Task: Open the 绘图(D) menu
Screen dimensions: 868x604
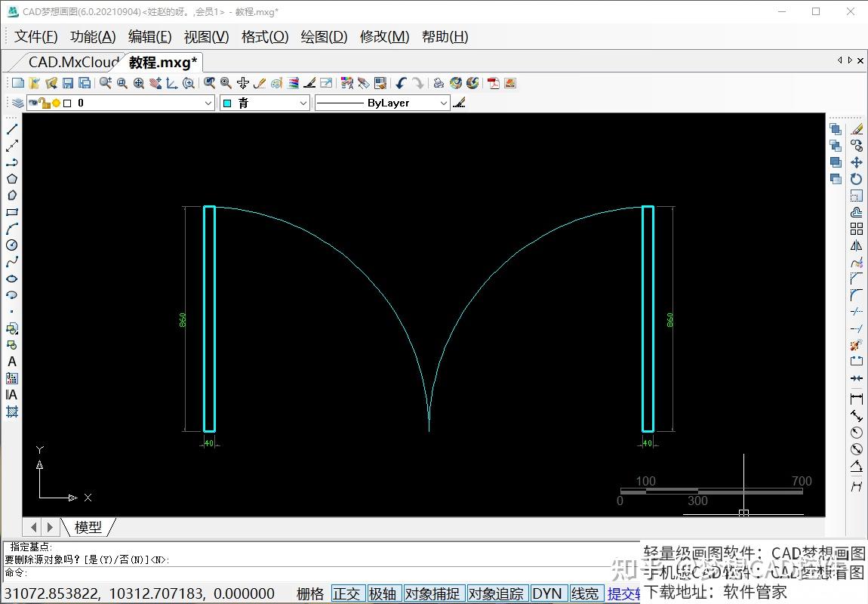Action: tap(325, 36)
